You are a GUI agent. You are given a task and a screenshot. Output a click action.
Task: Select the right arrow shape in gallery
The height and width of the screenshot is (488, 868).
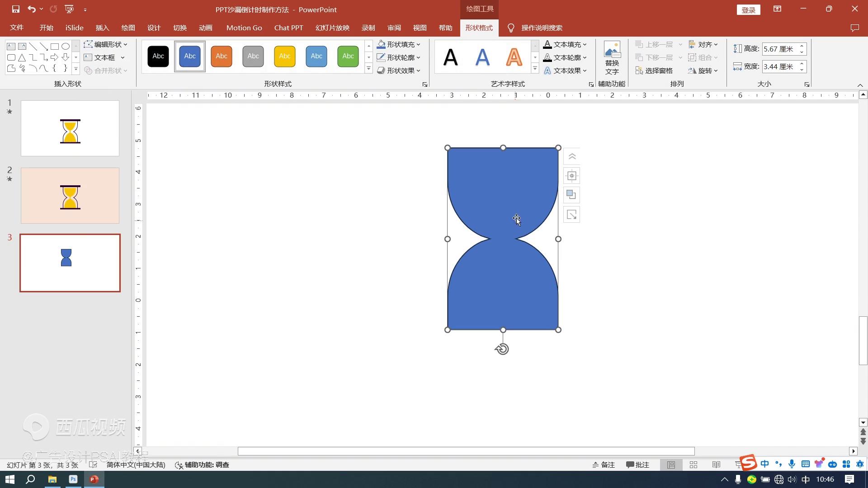55,57
